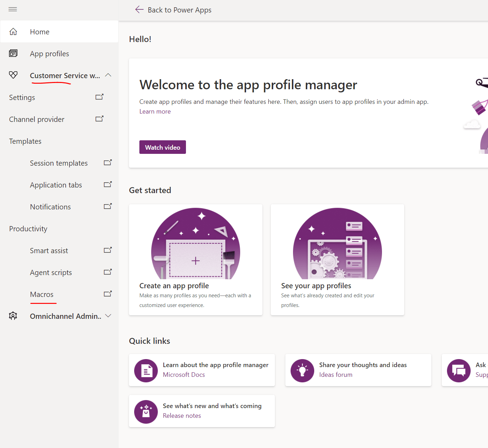The image size is (488, 448).
Task: Collapse the Customer Service workspace section
Action: point(108,75)
